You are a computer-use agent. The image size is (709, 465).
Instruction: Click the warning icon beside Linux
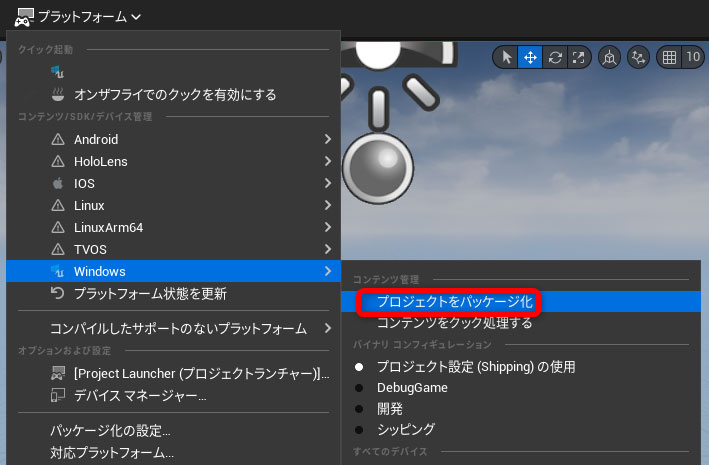tap(58, 205)
